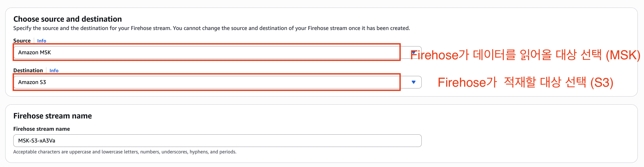Click the Source dropdown arrow icon

414,52
